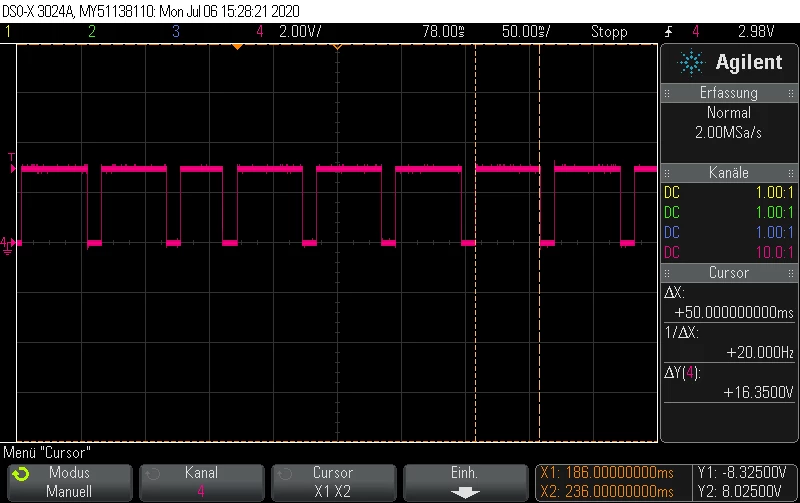This screenshot has height=503, width=800.
Task: Click the rotary knob icon on Kanal softkey
Action: [152, 474]
